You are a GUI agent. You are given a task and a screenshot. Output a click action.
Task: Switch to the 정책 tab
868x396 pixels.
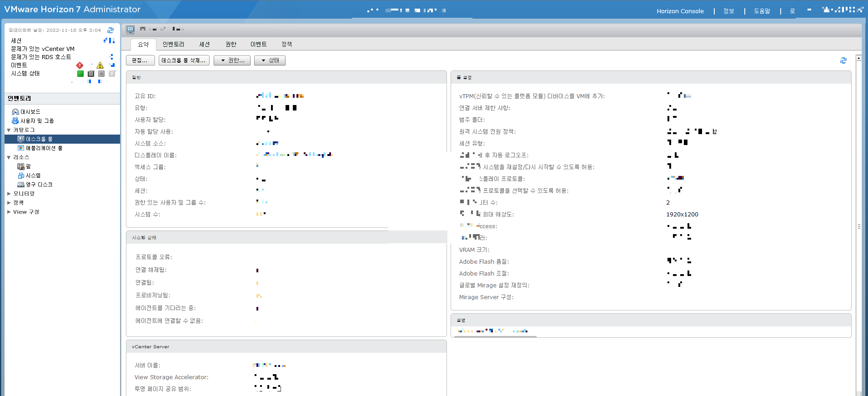[x=286, y=44]
